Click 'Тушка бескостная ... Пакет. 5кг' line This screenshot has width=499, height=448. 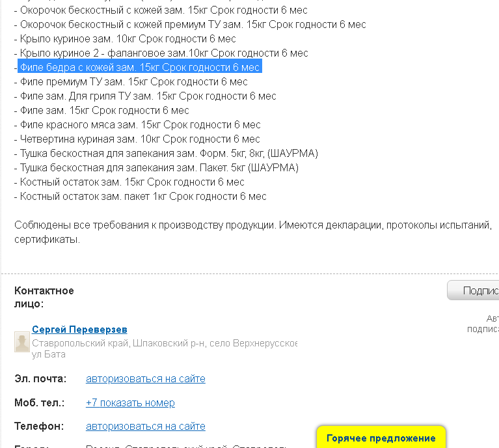point(156,168)
